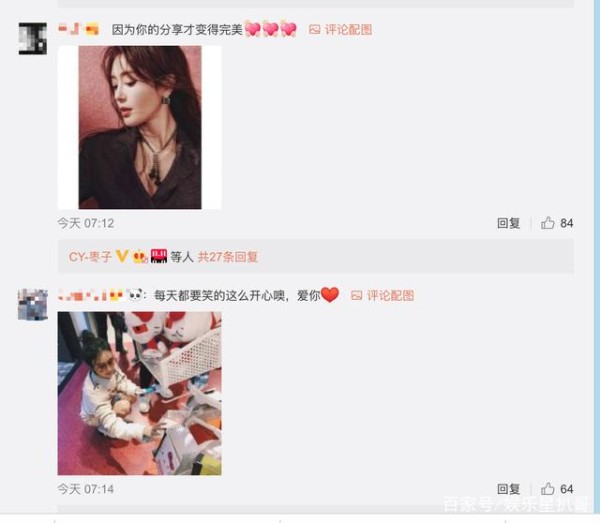Click the crown badge next to CY-枣子

pos(140,257)
